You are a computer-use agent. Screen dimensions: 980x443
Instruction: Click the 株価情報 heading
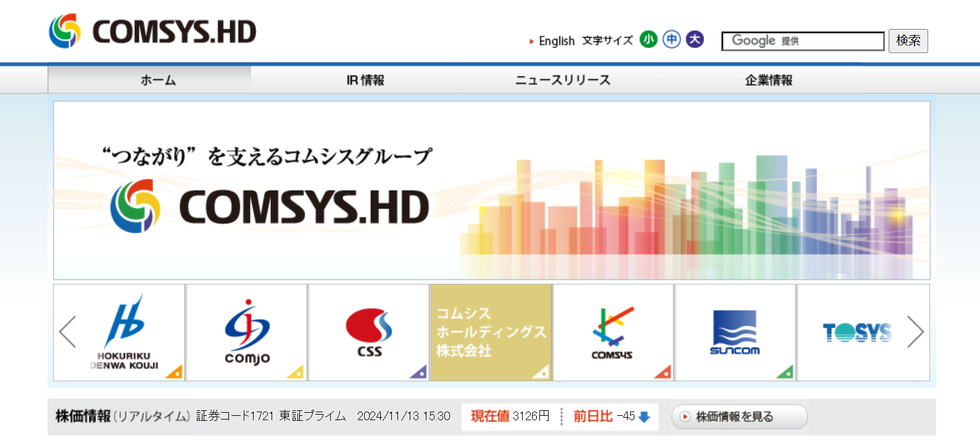tap(83, 416)
